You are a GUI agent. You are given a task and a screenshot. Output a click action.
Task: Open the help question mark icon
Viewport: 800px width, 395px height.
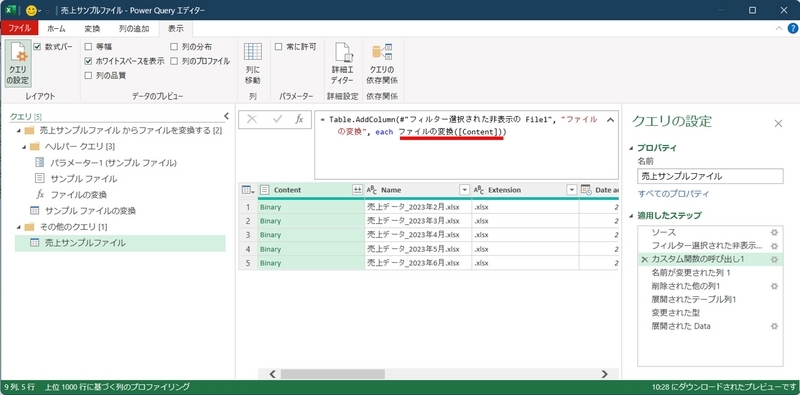(792, 29)
